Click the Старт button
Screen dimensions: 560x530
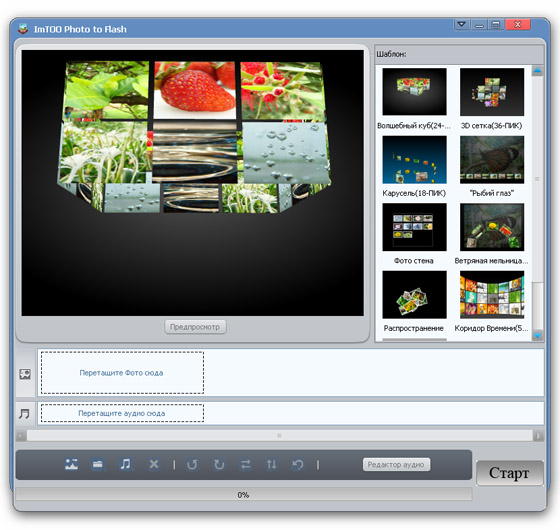pos(510,473)
